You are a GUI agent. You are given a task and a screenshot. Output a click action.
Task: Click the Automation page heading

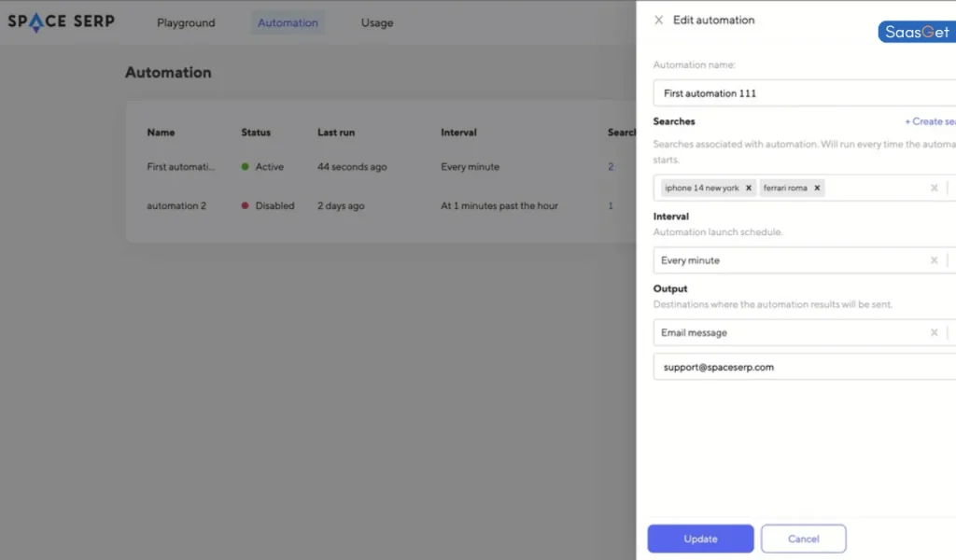[x=168, y=72]
